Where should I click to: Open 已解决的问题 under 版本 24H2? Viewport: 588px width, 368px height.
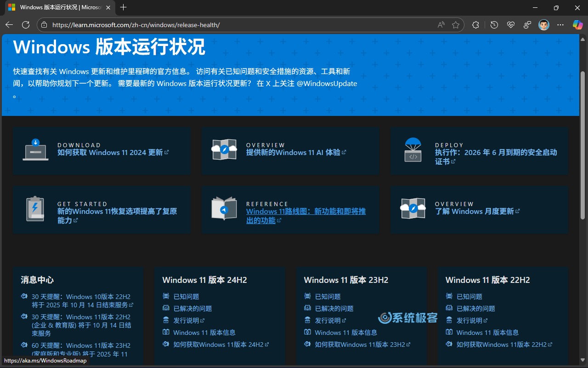pyautogui.click(x=192, y=309)
